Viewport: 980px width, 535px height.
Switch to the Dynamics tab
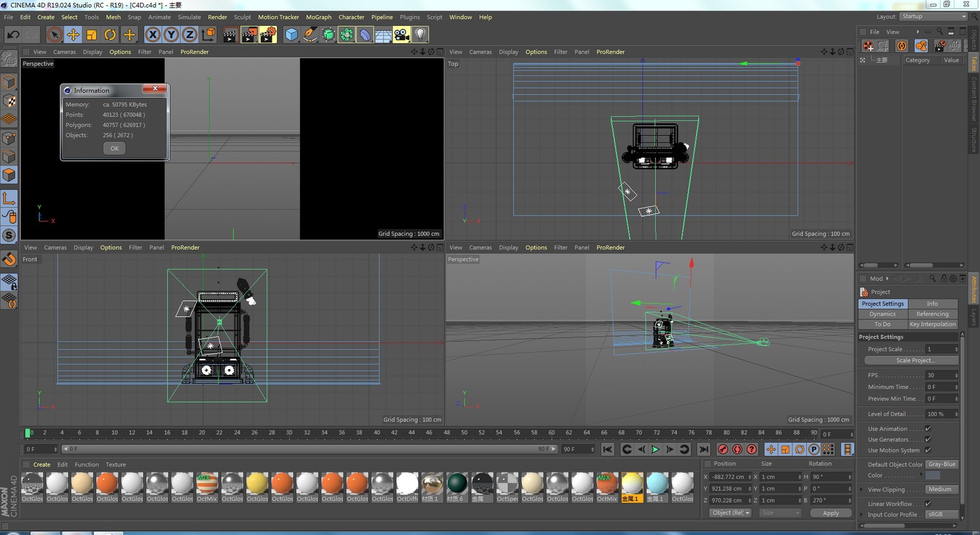pos(883,314)
